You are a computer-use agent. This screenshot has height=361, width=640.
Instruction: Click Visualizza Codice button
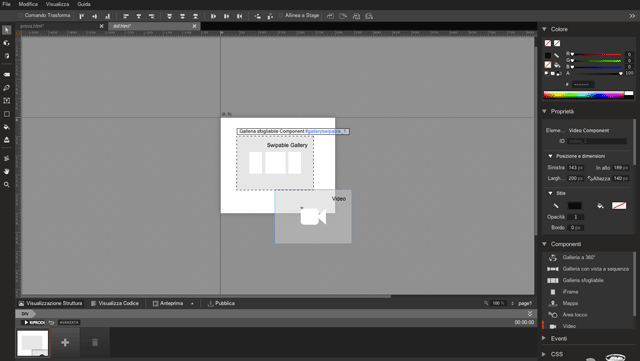115,303
